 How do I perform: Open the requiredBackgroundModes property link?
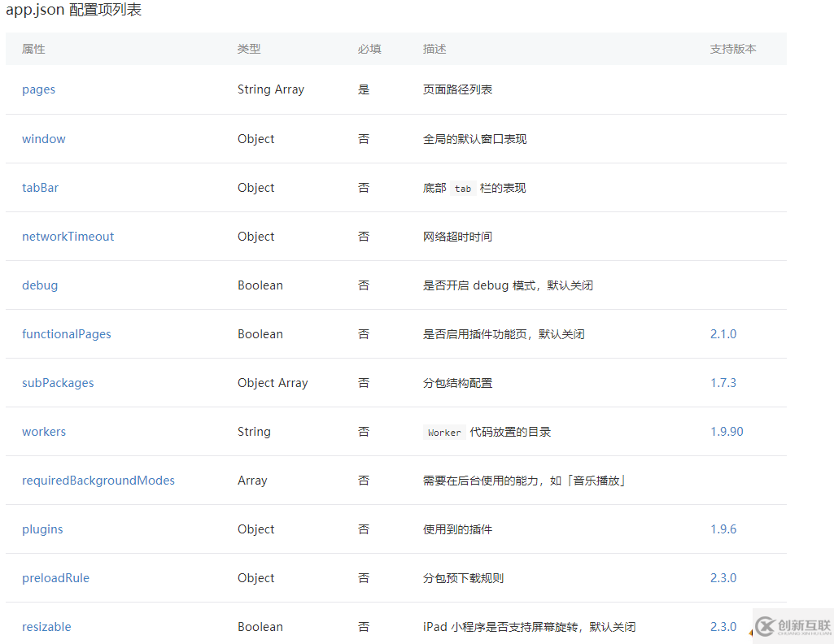tap(98, 481)
